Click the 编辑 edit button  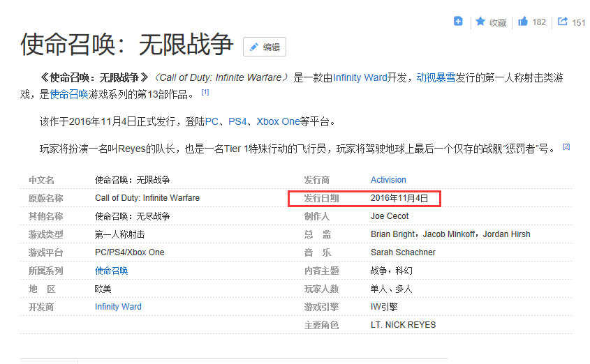tap(265, 47)
